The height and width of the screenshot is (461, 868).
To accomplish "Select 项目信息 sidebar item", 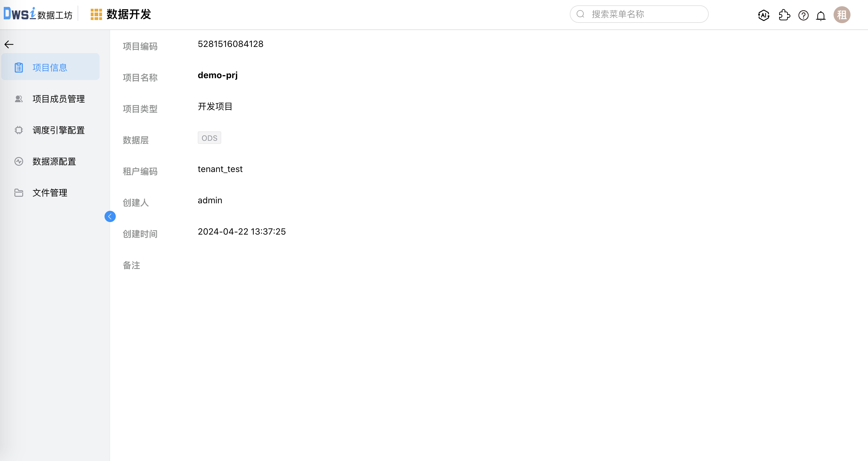I will pos(50,68).
